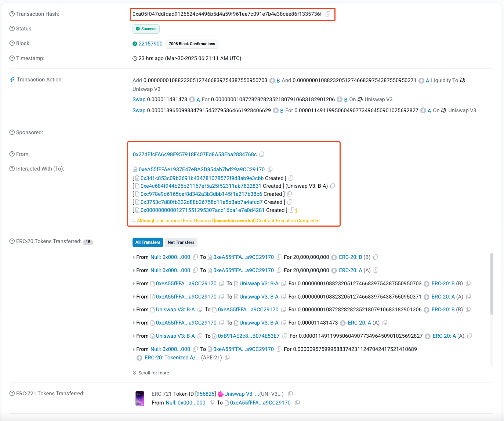This screenshot has height=421, width=504.
Task: Expand the transfer row sent to 0xB91AE2c8
Action: click(x=134, y=336)
